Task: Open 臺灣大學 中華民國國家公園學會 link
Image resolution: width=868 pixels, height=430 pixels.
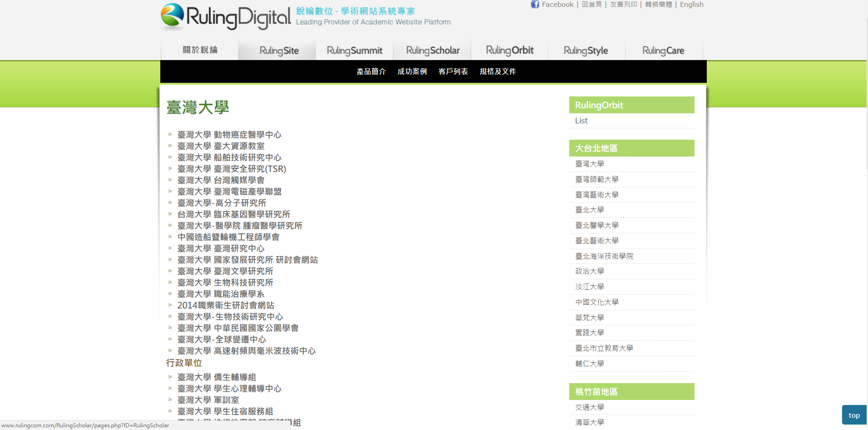Action: [238, 328]
